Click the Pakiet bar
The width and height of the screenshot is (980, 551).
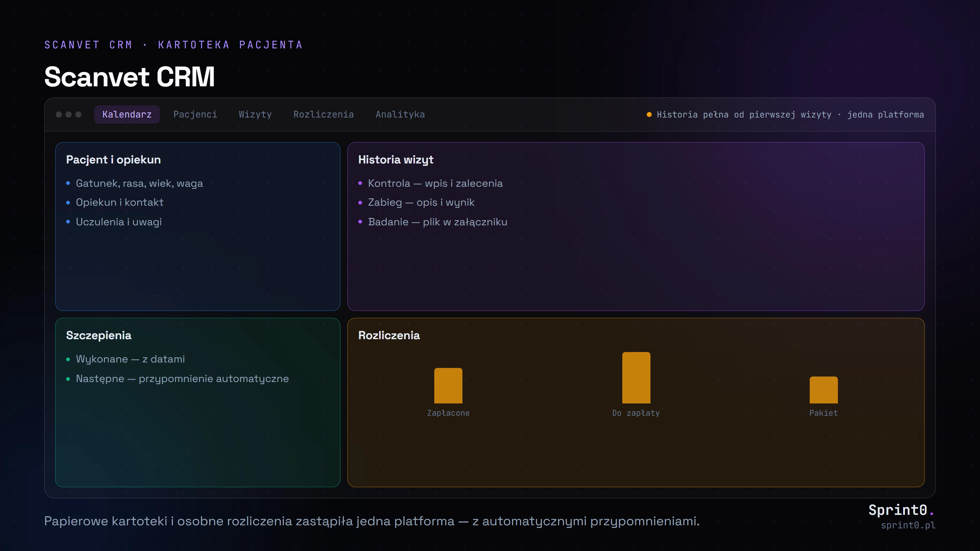(x=824, y=390)
